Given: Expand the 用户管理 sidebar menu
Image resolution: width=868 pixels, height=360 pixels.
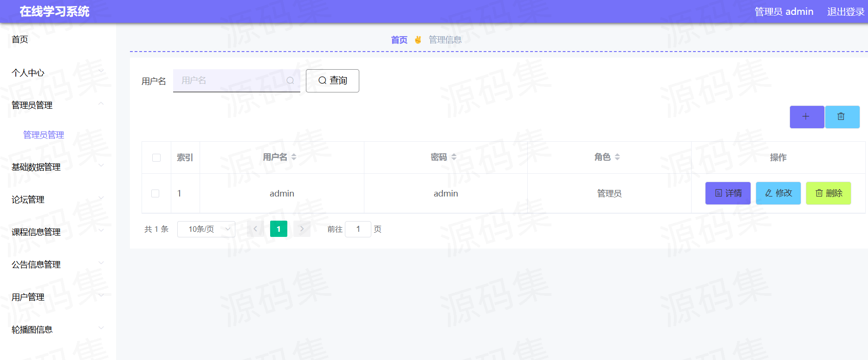Looking at the screenshot, I should 58,297.
